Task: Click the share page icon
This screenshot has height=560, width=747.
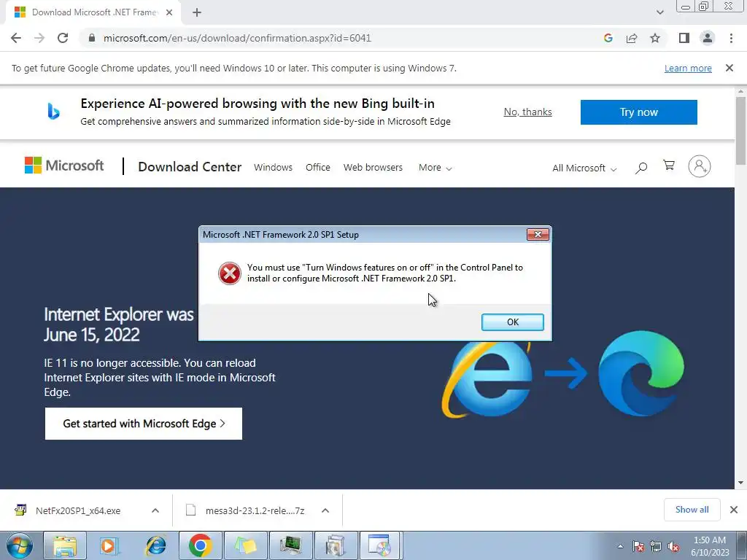Action: coord(632,38)
